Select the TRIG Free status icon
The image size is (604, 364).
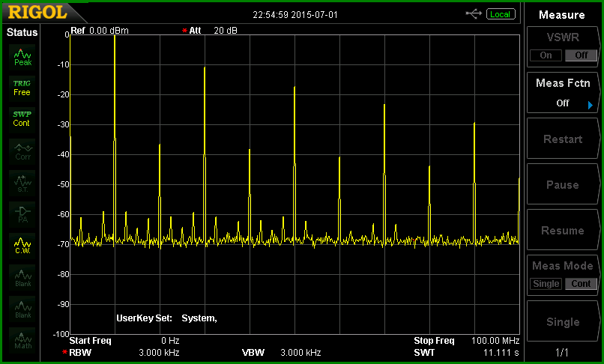[x=22, y=88]
